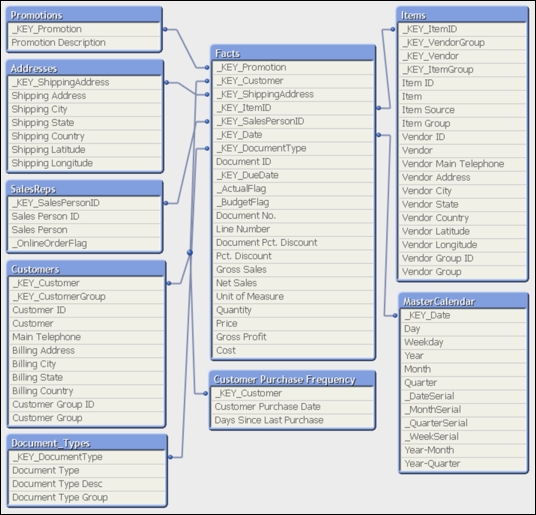Select the Customers table header
This screenshot has height=515, width=536.
(x=86, y=269)
